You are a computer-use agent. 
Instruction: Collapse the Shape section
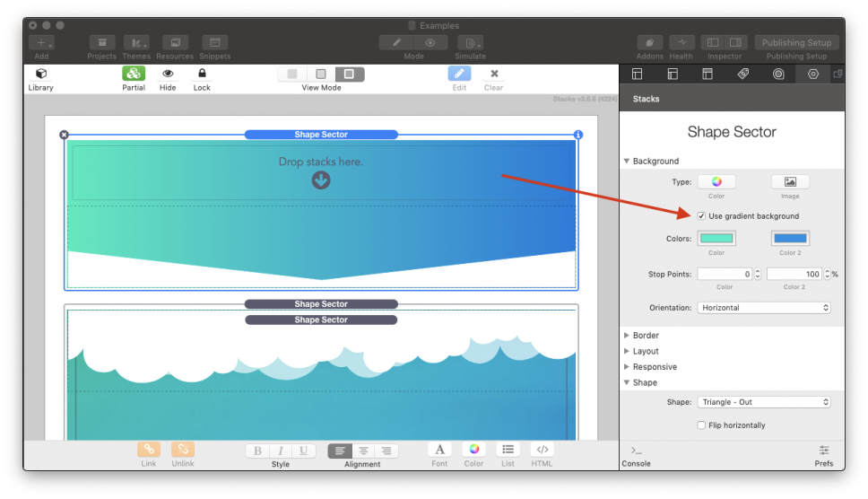pyautogui.click(x=627, y=382)
